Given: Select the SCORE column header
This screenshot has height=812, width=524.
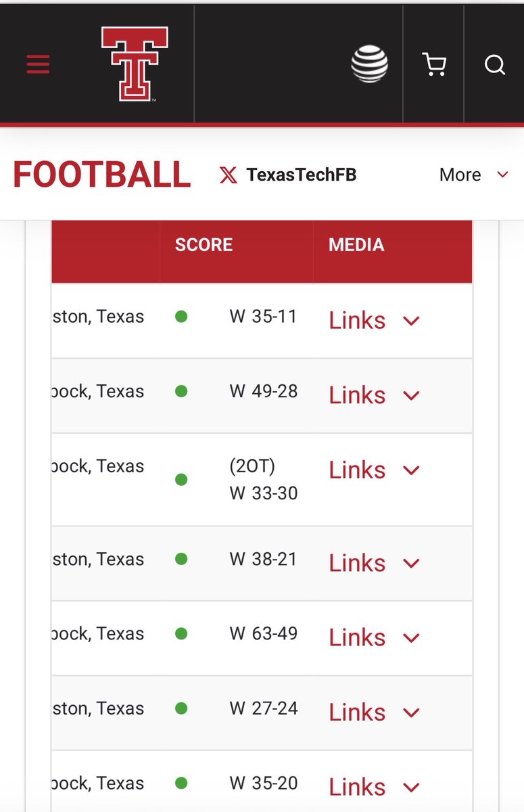Looking at the screenshot, I should (204, 245).
